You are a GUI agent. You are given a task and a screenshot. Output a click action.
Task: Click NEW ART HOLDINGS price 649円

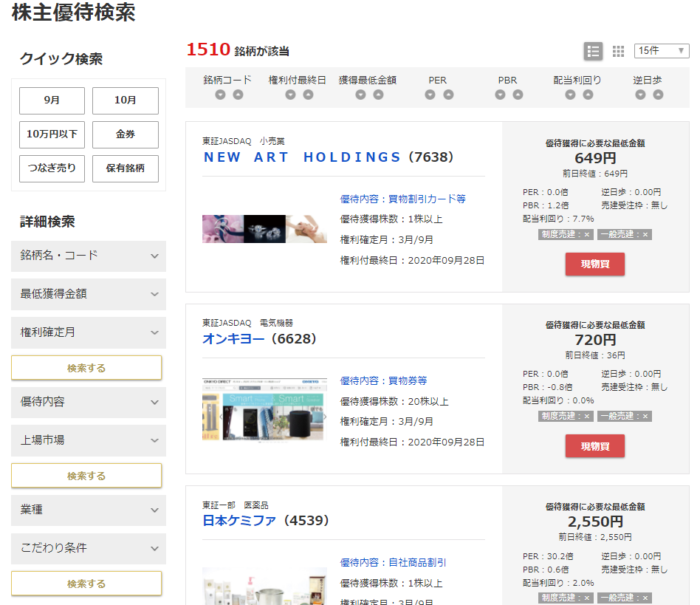pos(595,158)
